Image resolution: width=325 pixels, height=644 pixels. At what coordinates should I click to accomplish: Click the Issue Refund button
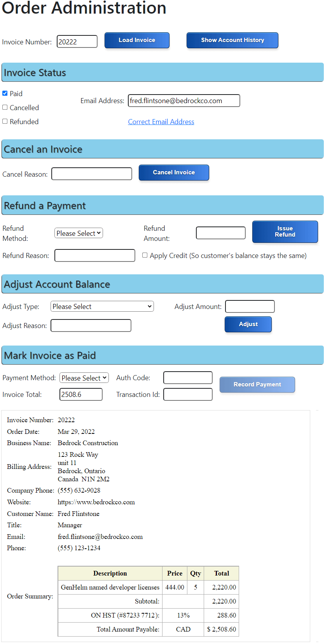point(285,232)
